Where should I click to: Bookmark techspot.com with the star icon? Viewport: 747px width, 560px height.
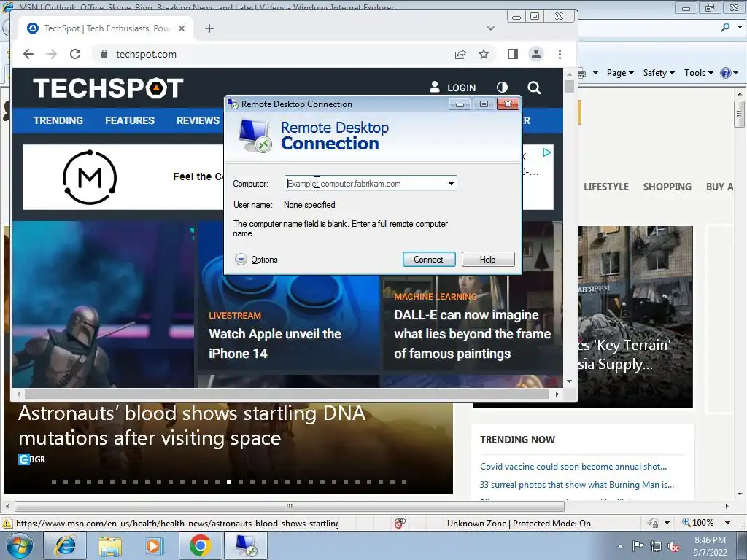point(484,54)
